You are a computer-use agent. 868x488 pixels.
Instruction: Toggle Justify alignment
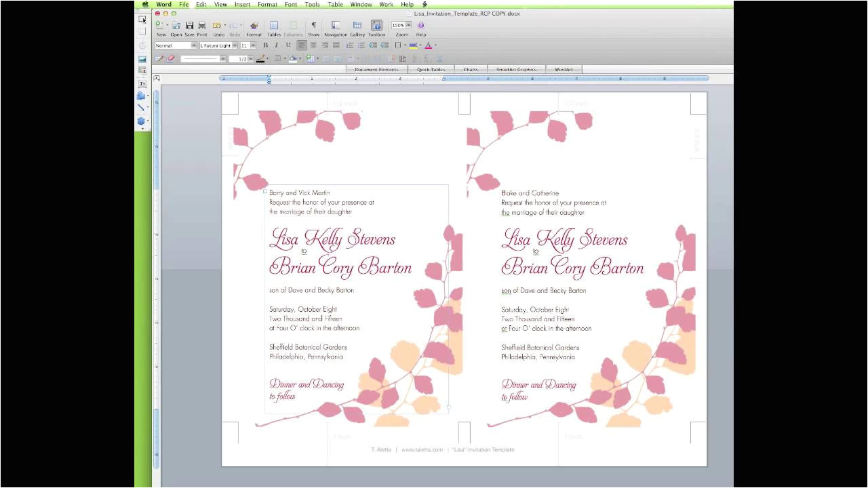pos(336,45)
